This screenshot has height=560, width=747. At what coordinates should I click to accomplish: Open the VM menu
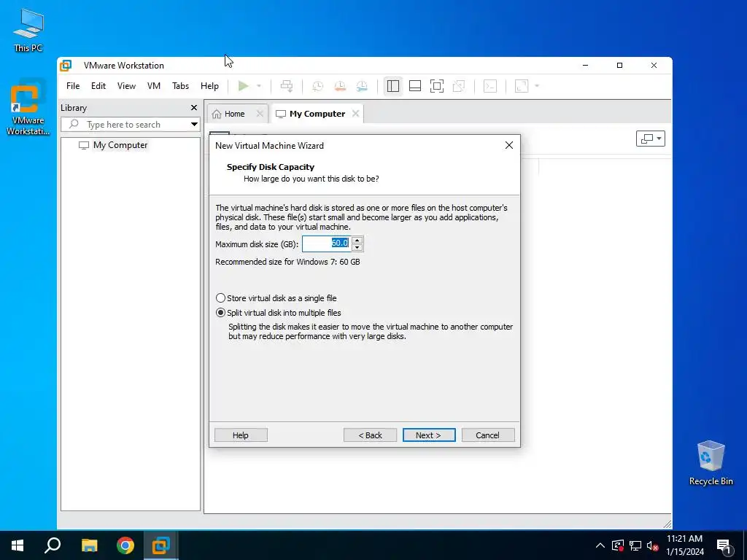(x=153, y=86)
